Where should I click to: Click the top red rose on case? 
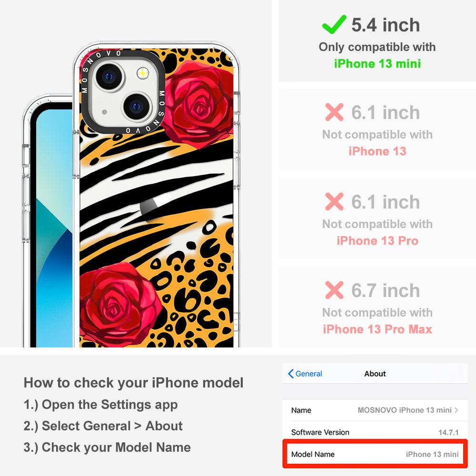click(198, 105)
